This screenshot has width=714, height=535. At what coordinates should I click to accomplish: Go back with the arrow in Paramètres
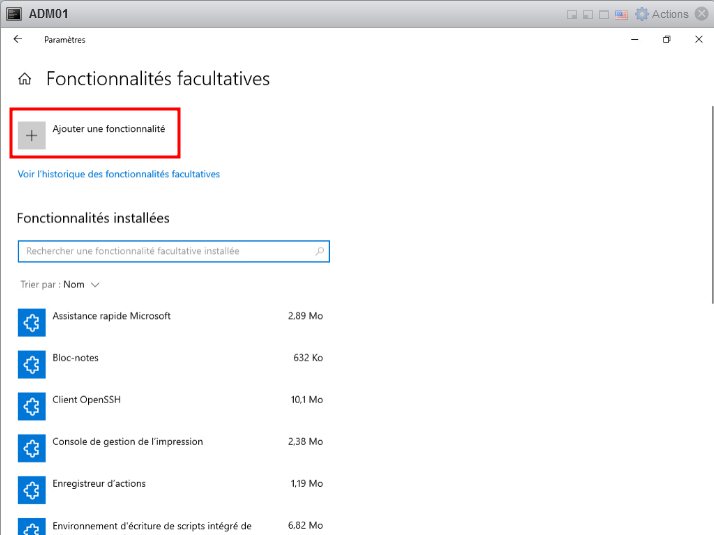[17, 40]
